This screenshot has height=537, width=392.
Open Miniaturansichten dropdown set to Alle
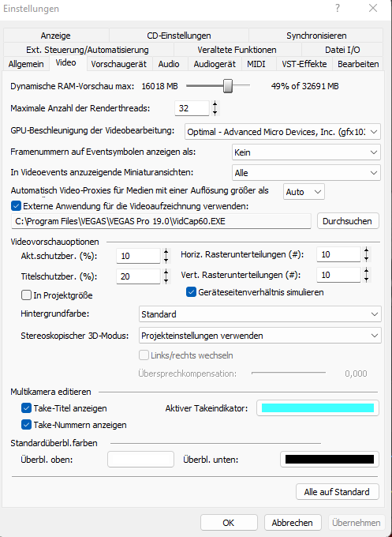[x=306, y=173]
